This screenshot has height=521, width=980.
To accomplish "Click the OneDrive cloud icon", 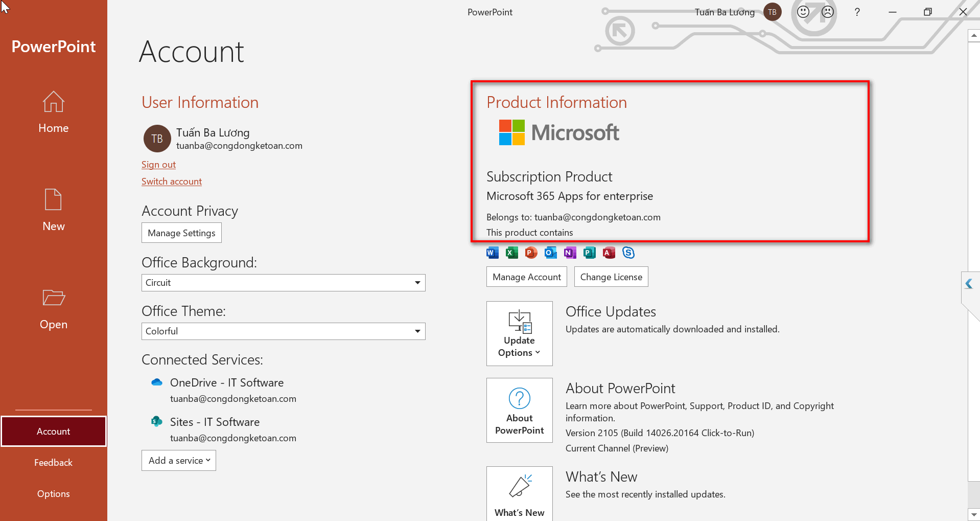I will click(x=157, y=382).
